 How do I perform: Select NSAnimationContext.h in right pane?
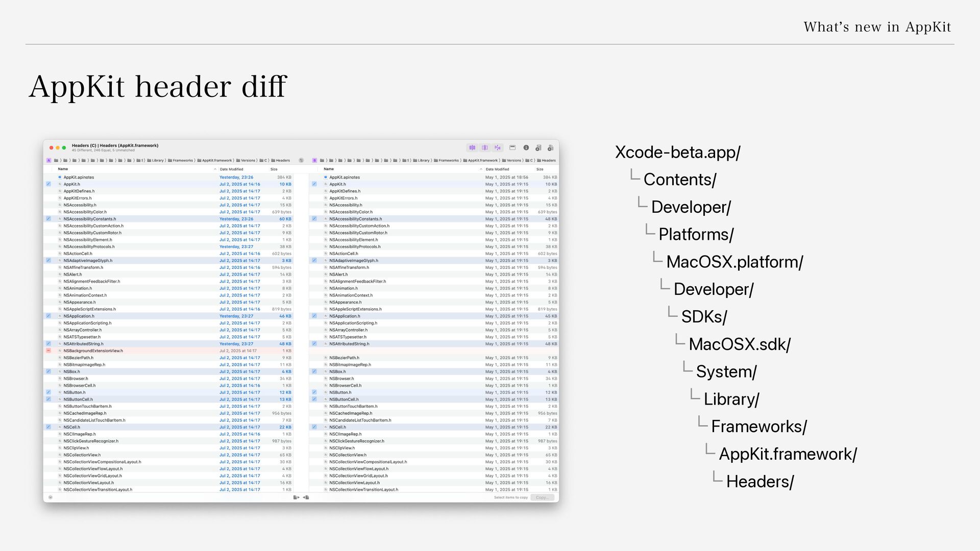(435, 295)
